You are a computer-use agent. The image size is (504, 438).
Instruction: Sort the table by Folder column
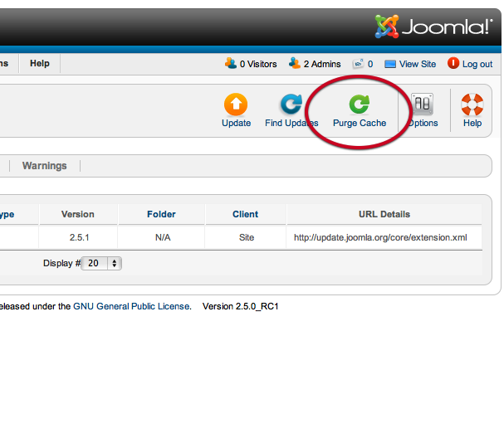pyautogui.click(x=161, y=214)
